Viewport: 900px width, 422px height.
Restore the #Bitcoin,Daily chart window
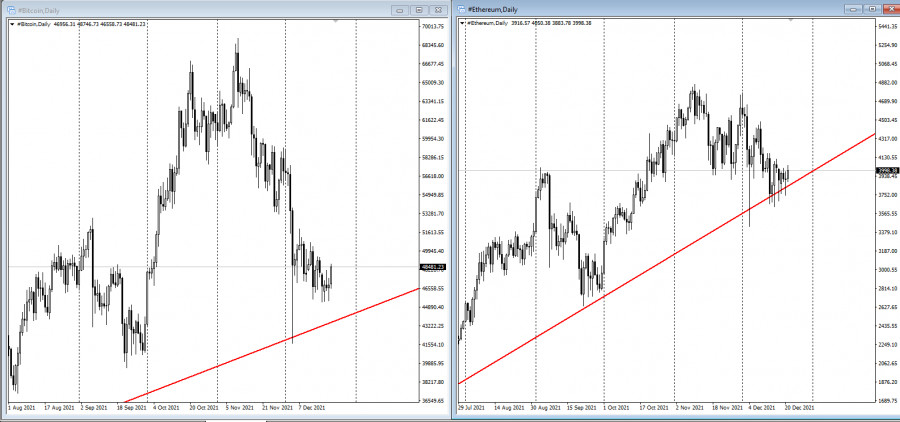(x=419, y=10)
